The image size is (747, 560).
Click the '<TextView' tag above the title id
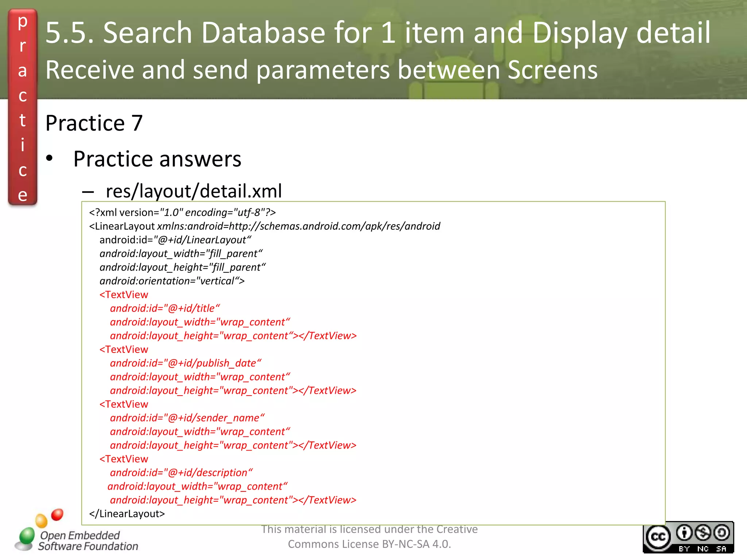click(124, 295)
